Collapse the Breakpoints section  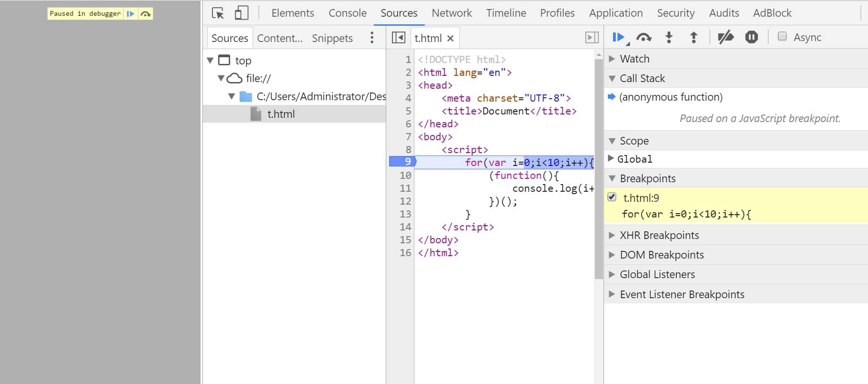(x=612, y=178)
